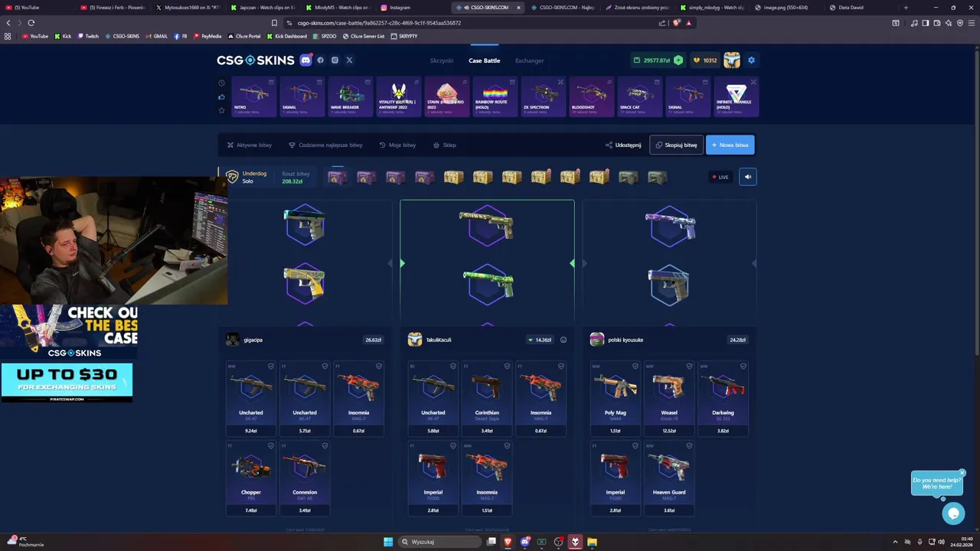Open Brave browser taskbar icon
This screenshot has width=980, height=551.
pos(508,542)
